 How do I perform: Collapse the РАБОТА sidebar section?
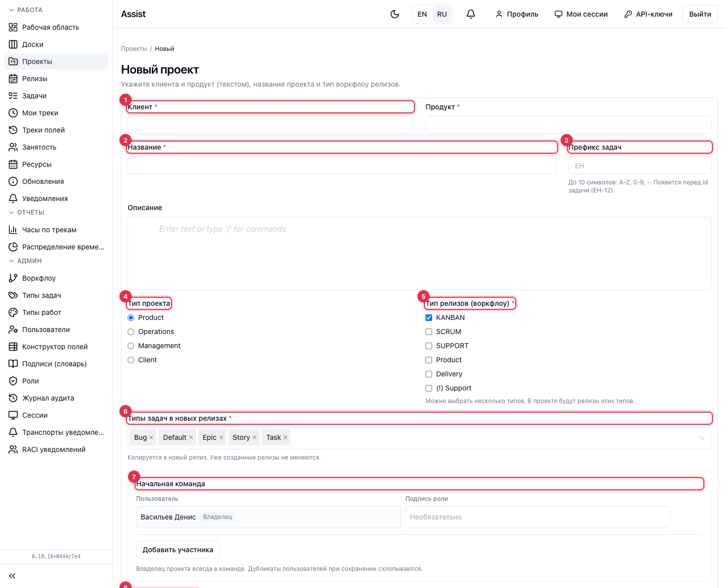click(x=26, y=10)
